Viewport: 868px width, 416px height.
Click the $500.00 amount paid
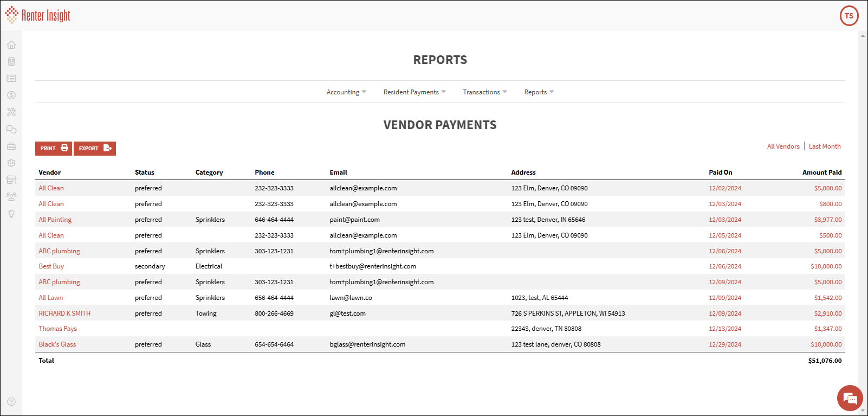[x=831, y=235]
